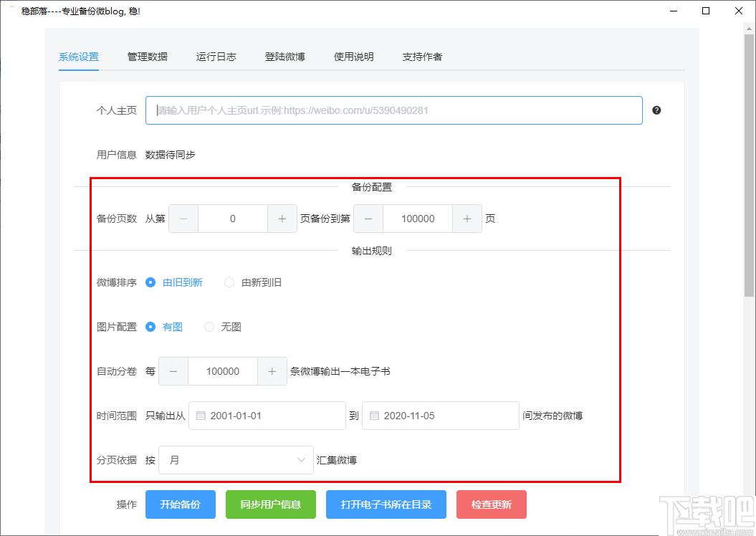Focus the 个人主页 URL input field
The height and width of the screenshot is (536, 756).
[394, 110]
